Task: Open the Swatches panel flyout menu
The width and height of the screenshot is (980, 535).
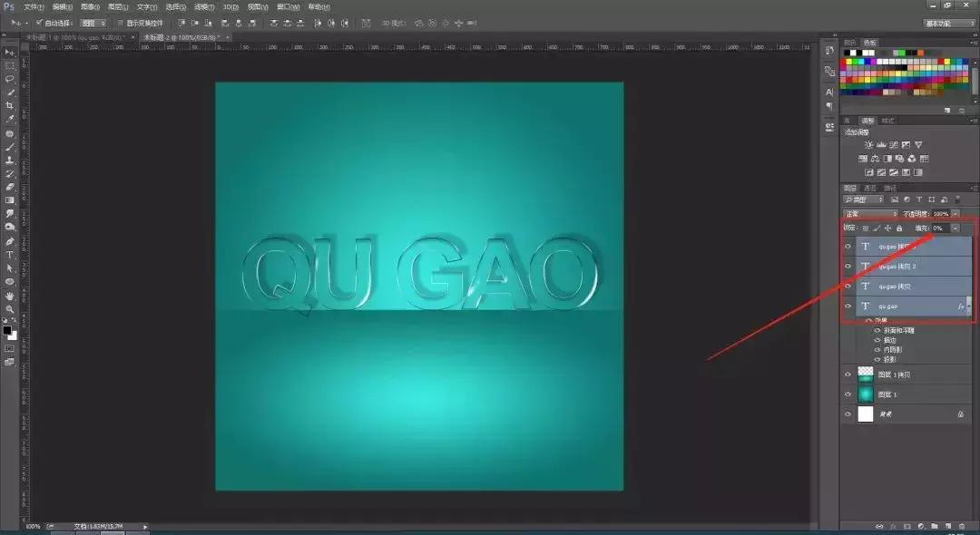Action: 975,43
